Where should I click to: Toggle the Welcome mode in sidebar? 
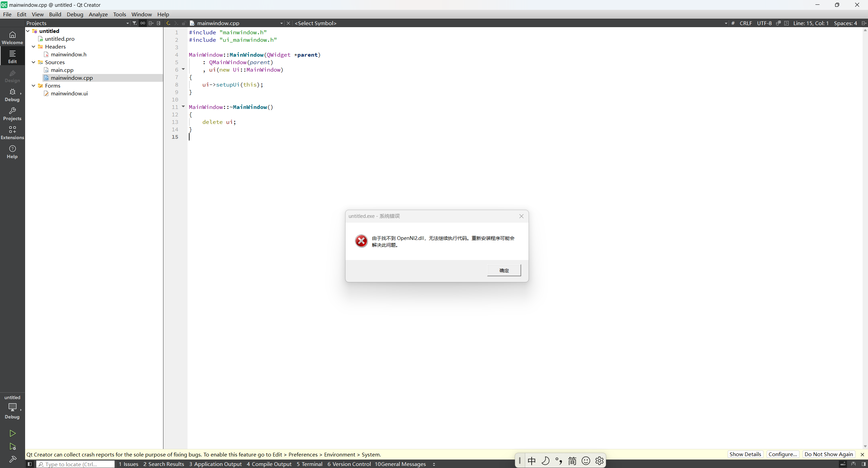(12, 37)
